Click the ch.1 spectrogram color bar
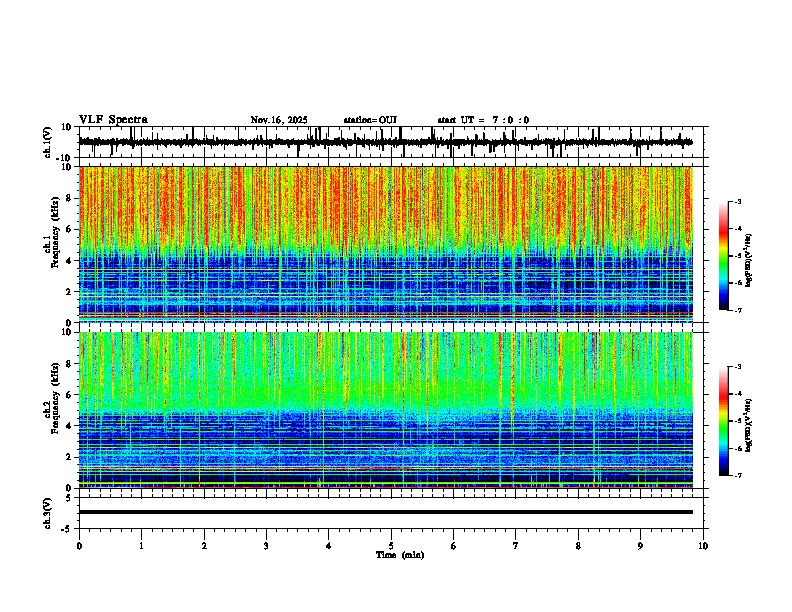Image resolution: width=792 pixels, height=612 pixels. [723, 256]
